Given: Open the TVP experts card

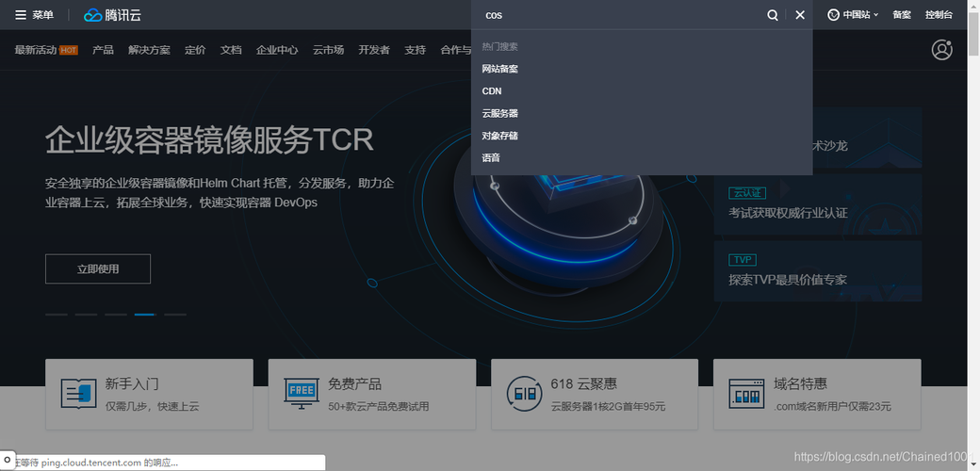Looking at the screenshot, I should [x=818, y=271].
